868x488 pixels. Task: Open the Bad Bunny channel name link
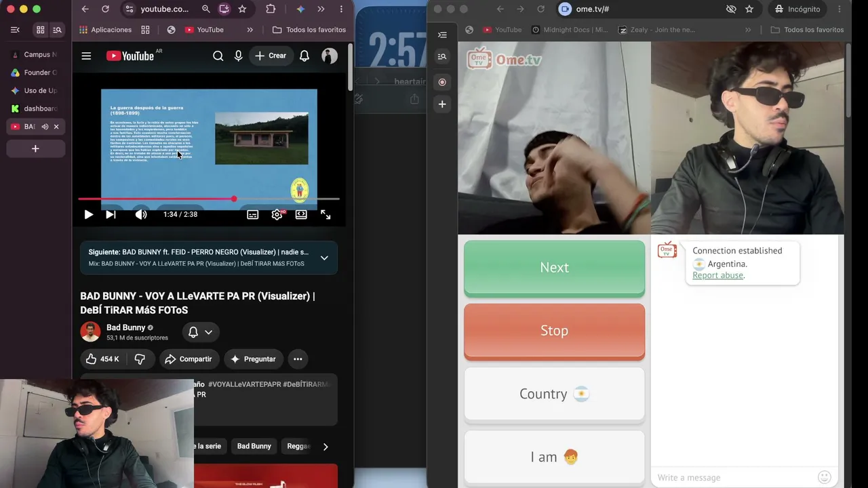click(125, 327)
